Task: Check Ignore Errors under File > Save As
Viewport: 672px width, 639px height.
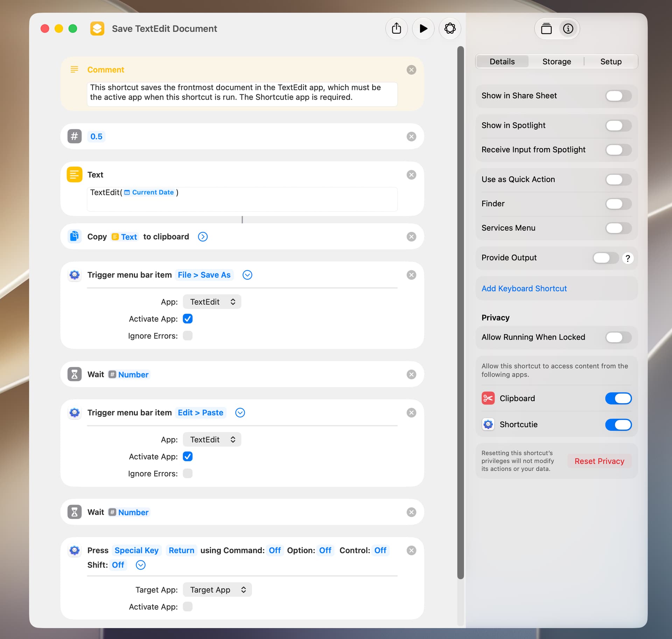Action: click(188, 336)
